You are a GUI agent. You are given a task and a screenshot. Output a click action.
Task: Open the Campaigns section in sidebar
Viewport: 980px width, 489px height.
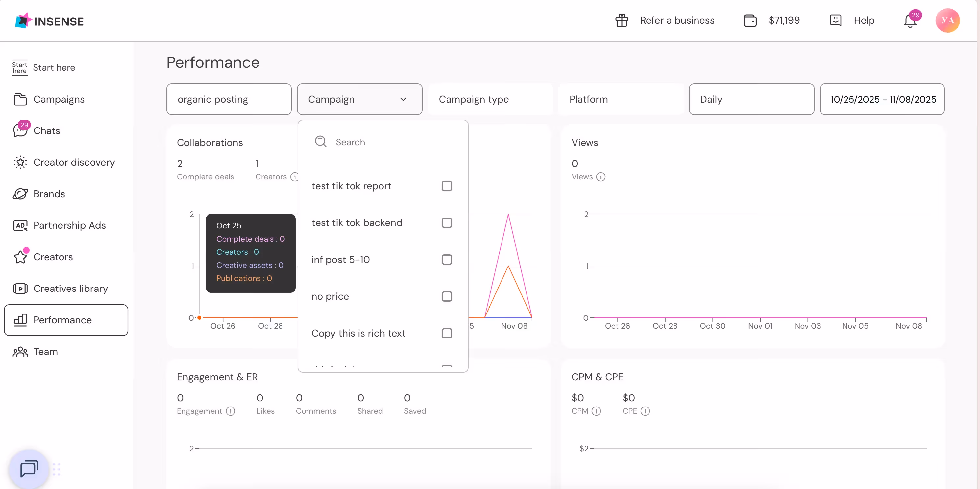[x=59, y=99]
